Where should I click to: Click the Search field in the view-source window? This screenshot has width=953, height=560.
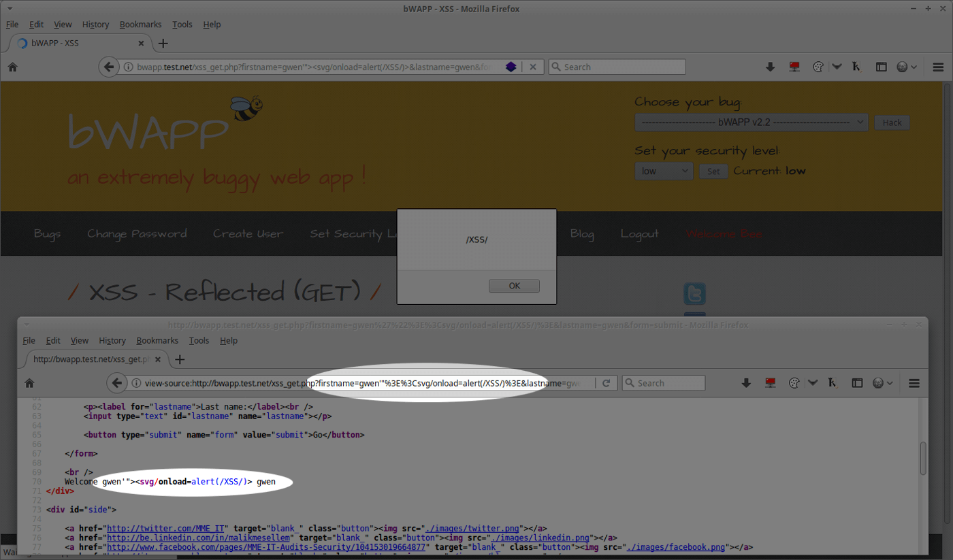tap(664, 383)
